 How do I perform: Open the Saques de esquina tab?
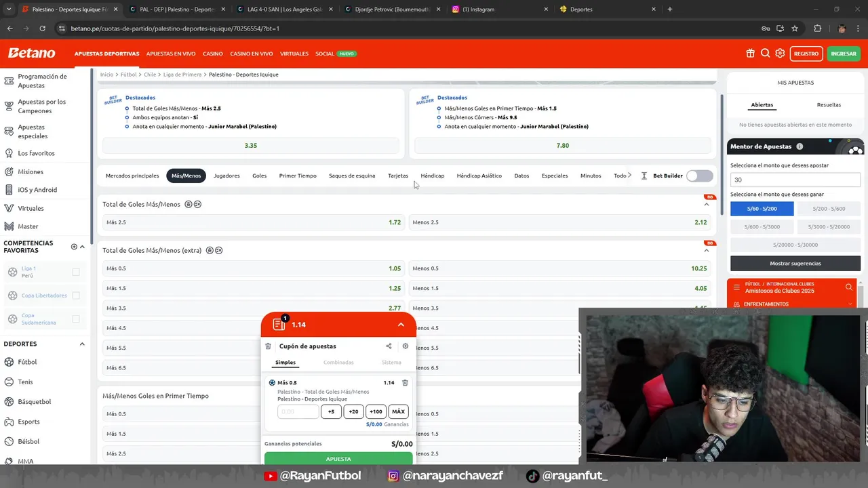coord(352,176)
